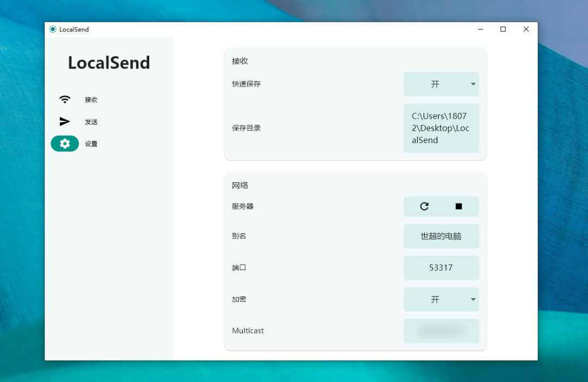Click the 保存目录 label
The image size is (588, 382).
point(247,128)
